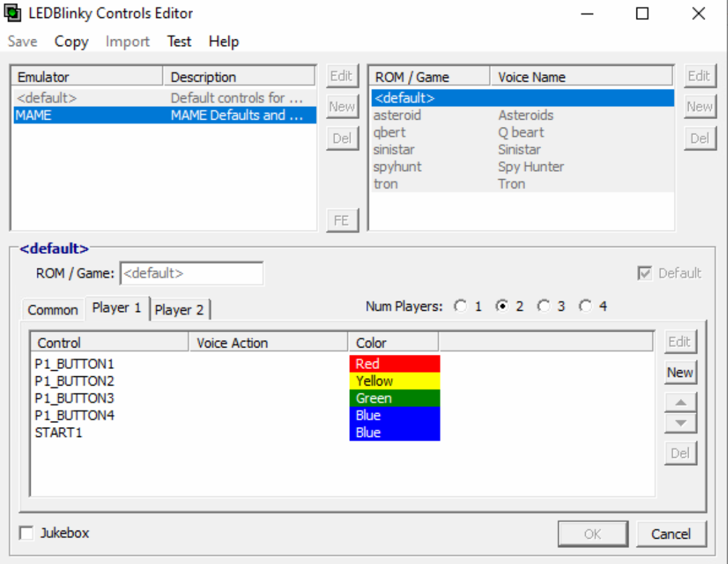Select the Blue color of P1_BUTTON4
Image resolution: width=728 pixels, height=564 pixels.
click(395, 416)
